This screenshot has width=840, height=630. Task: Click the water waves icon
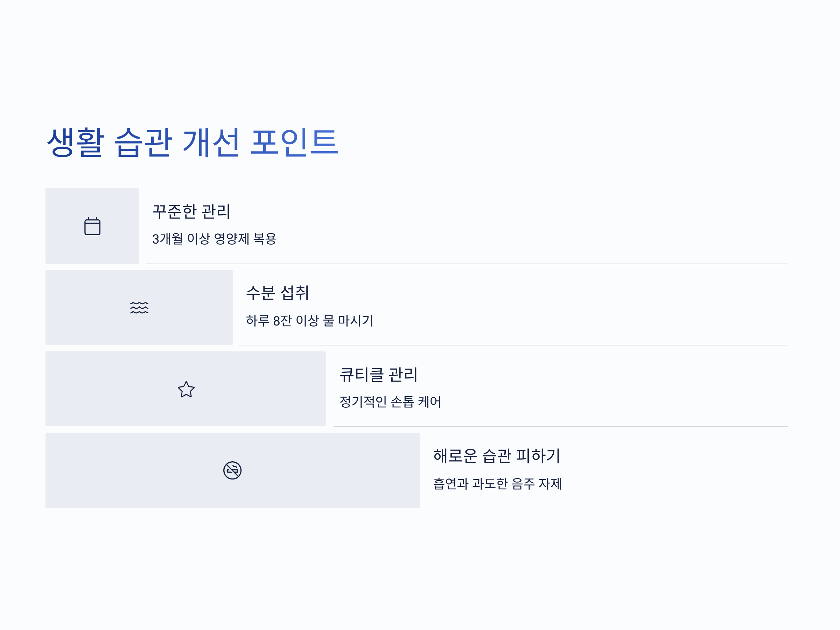(x=139, y=308)
